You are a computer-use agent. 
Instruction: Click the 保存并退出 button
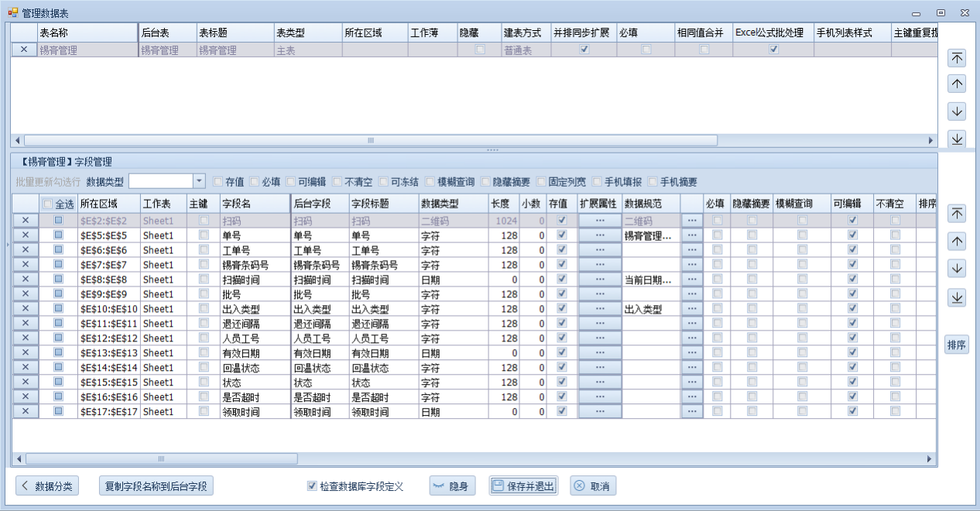523,486
